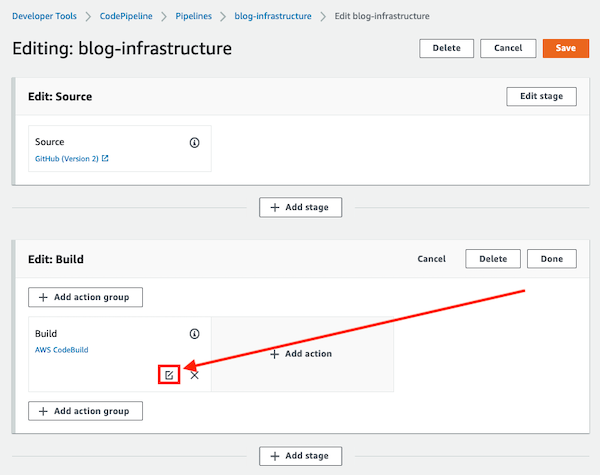Delete the Build stage
This screenshot has height=475, width=600.
pyautogui.click(x=493, y=259)
